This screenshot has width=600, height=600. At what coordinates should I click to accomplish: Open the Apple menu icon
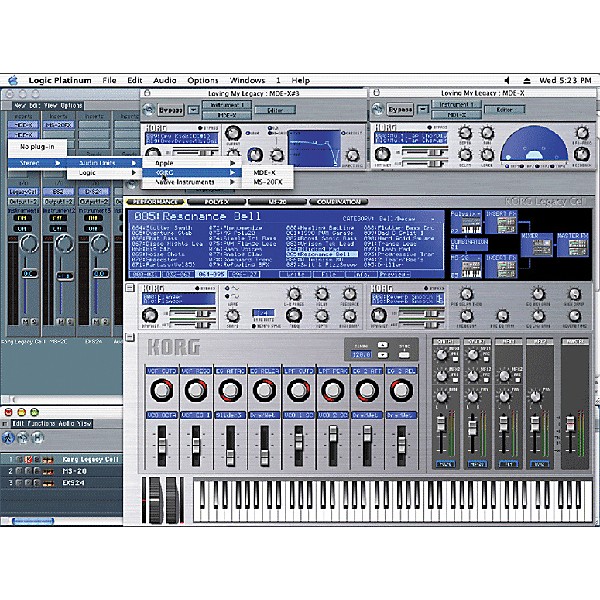pyautogui.click(x=13, y=80)
